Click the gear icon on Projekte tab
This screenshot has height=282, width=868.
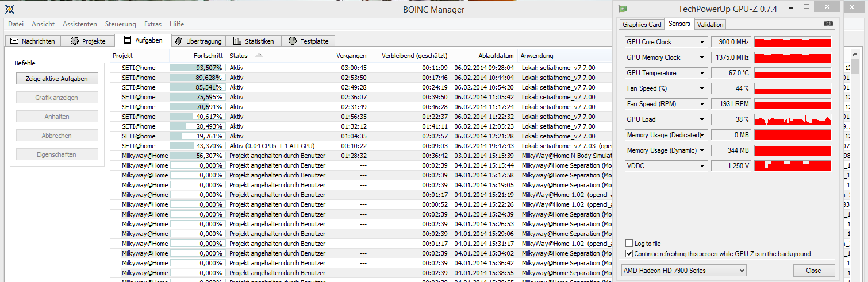(74, 41)
